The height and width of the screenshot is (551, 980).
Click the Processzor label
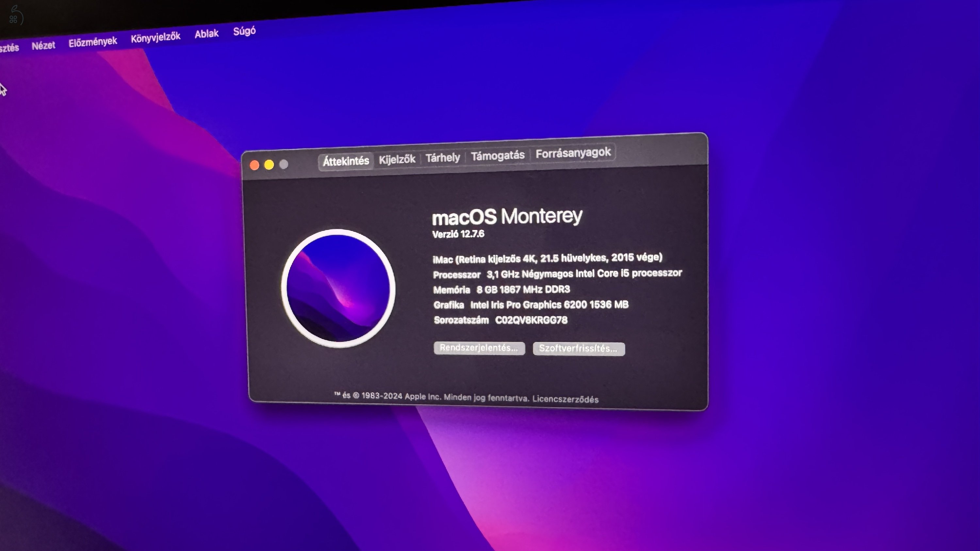click(457, 275)
